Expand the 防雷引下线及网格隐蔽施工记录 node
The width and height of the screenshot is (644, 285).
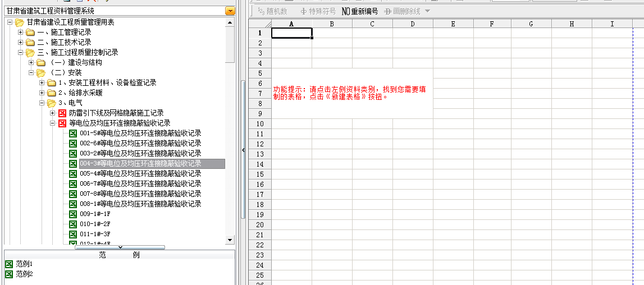[53, 113]
